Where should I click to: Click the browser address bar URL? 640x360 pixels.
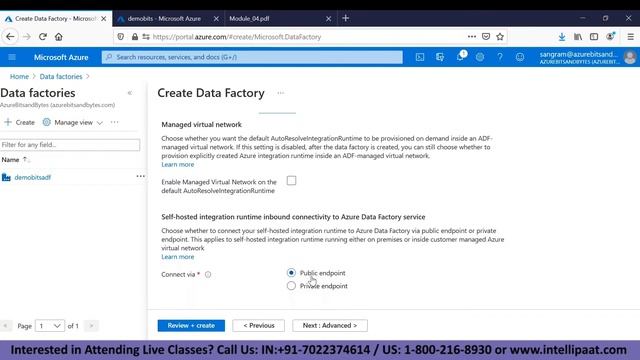point(237,37)
